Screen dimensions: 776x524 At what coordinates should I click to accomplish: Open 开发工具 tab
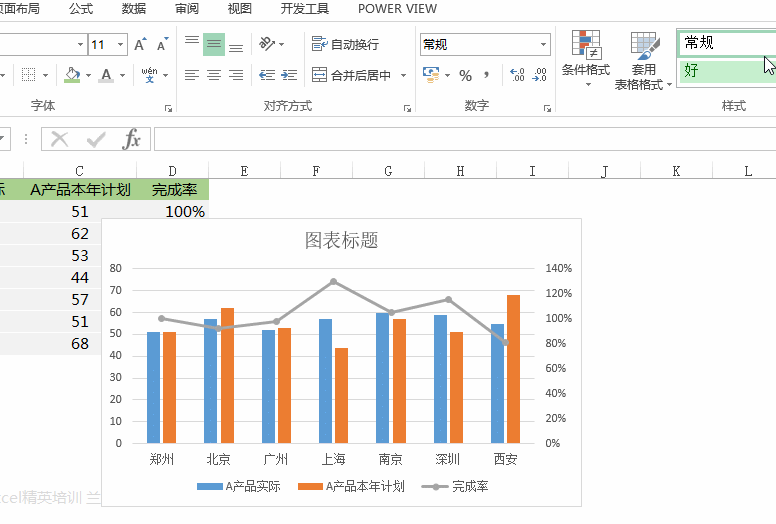coord(305,9)
